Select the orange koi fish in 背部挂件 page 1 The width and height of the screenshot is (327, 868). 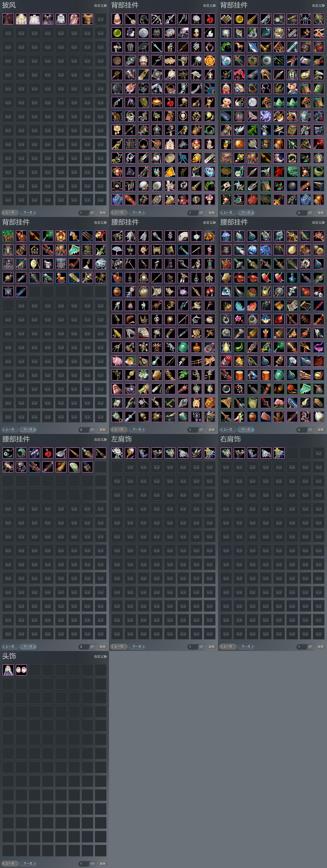click(x=170, y=61)
